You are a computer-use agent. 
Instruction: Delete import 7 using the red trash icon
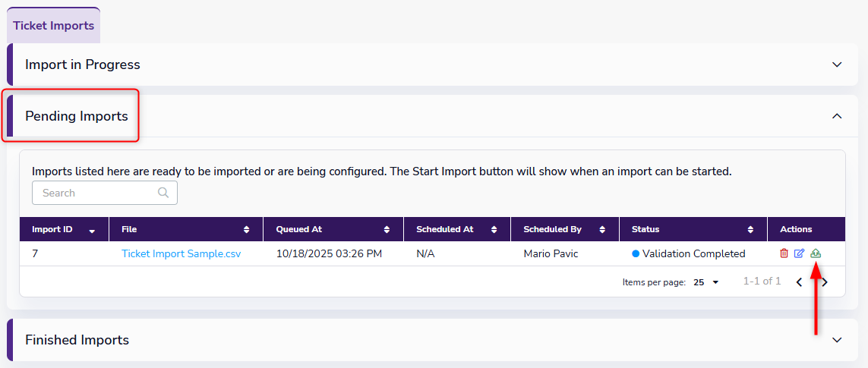(784, 253)
